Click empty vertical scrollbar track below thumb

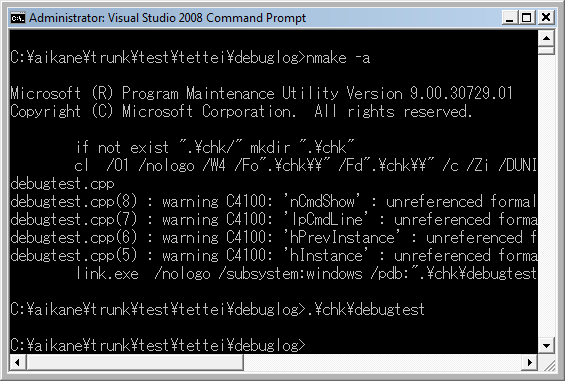pos(546,196)
